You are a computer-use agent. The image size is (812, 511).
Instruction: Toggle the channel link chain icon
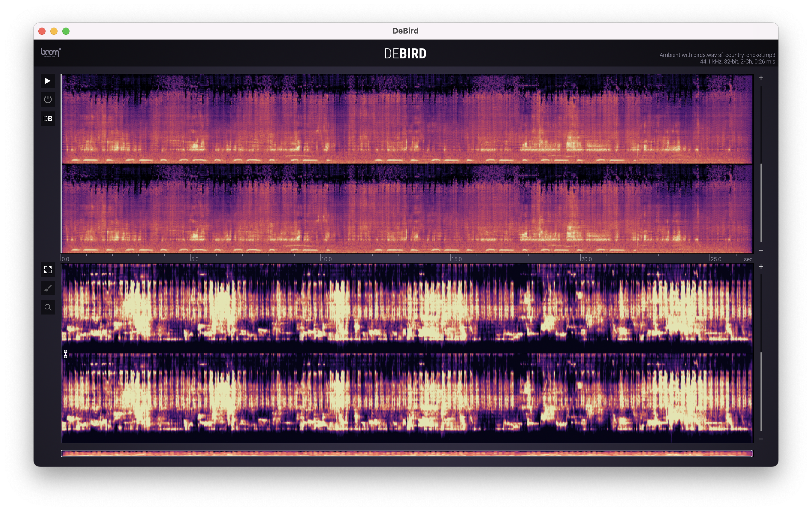click(x=65, y=354)
